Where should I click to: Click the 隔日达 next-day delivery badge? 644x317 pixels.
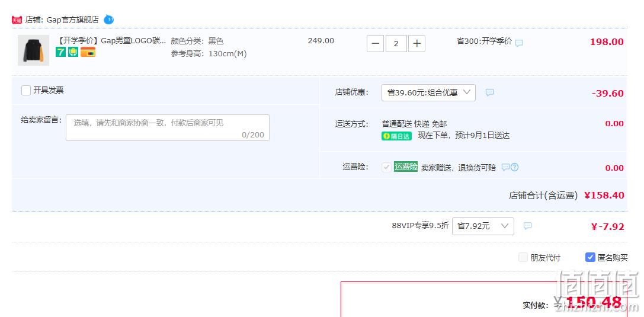(x=396, y=136)
